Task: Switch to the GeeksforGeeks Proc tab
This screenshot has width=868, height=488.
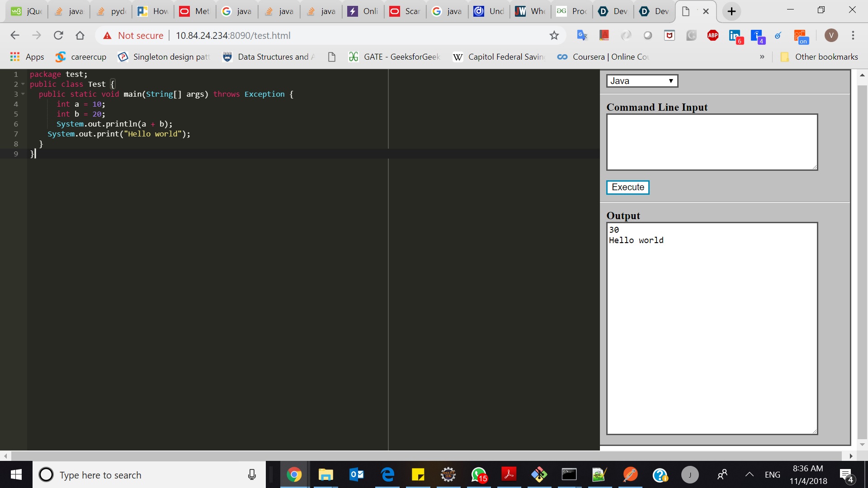Action: point(572,11)
